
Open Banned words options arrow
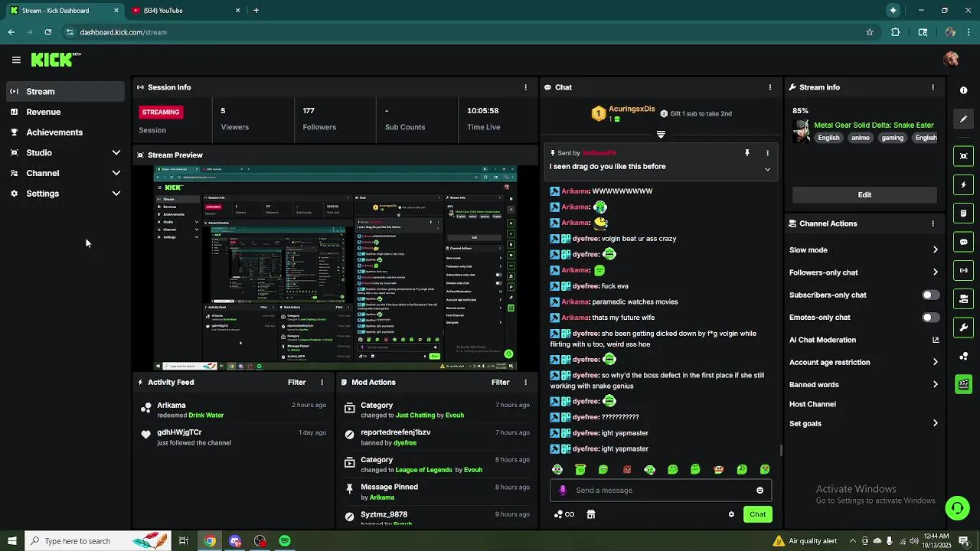[935, 385]
